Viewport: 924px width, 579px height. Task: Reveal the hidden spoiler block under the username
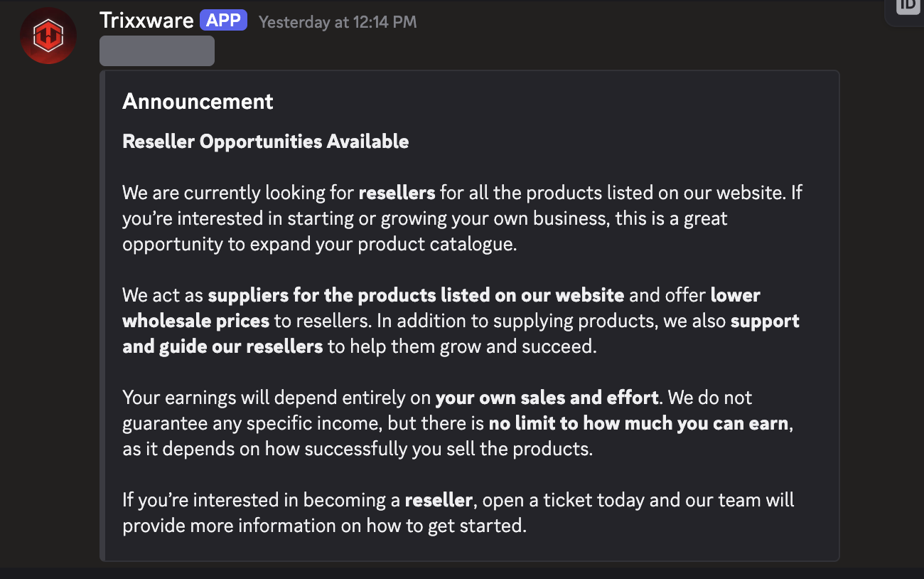157,51
